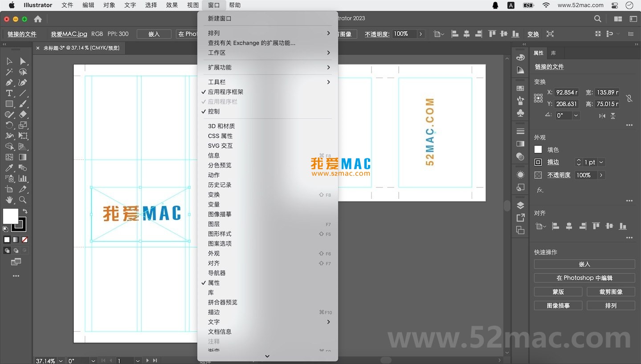Switch to 库 tab
The height and width of the screenshot is (364, 641).
(x=553, y=53)
